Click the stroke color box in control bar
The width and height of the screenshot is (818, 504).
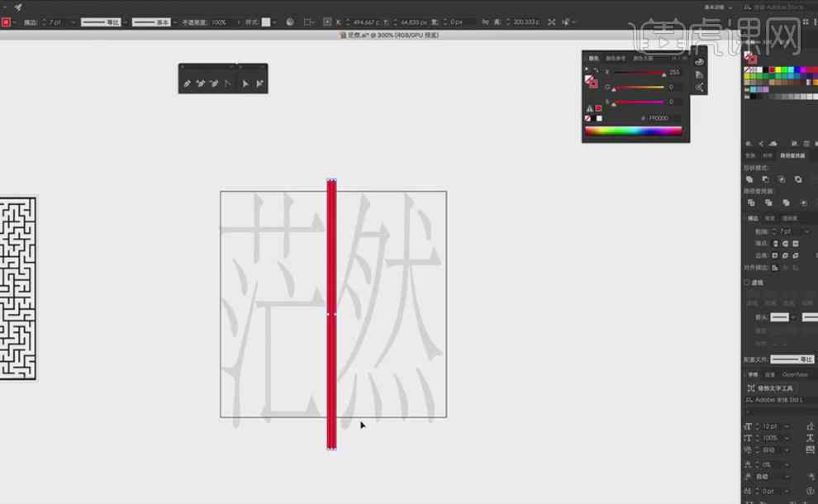6,22
